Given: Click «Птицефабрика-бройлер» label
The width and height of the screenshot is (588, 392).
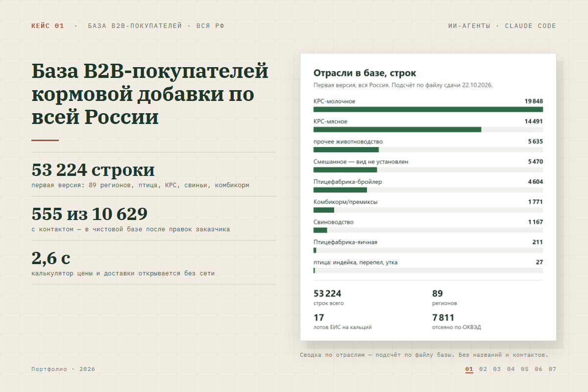Looking at the screenshot, I should 347,182.
